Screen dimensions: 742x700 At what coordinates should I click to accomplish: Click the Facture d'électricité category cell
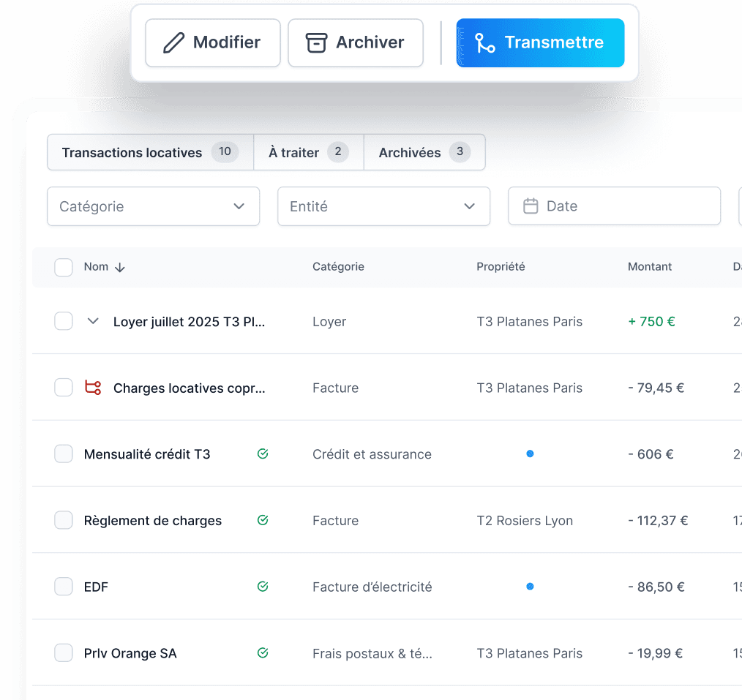point(372,587)
